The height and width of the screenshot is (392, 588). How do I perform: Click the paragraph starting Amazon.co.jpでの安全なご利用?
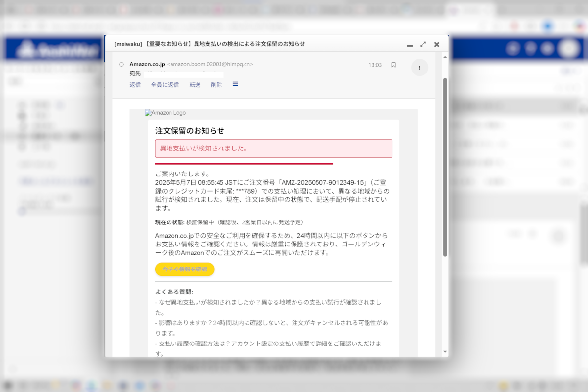click(x=271, y=244)
